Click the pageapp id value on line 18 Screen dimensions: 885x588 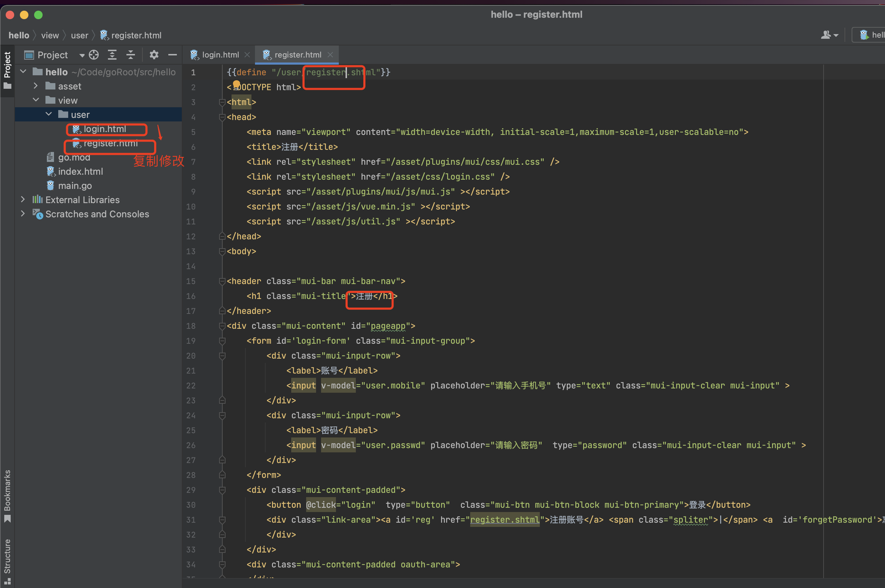tap(388, 326)
